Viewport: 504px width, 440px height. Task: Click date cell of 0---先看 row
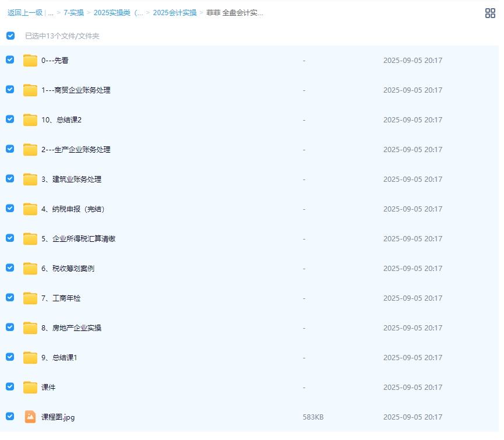click(x=413, y=61)
